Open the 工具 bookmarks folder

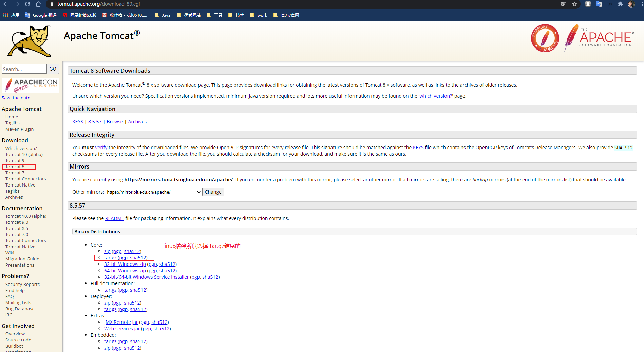coord(214,15)
